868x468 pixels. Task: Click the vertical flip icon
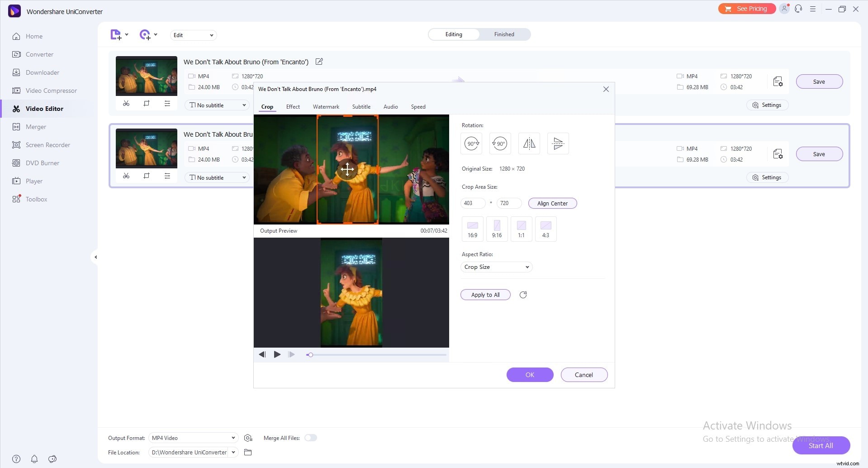[558, 143]
